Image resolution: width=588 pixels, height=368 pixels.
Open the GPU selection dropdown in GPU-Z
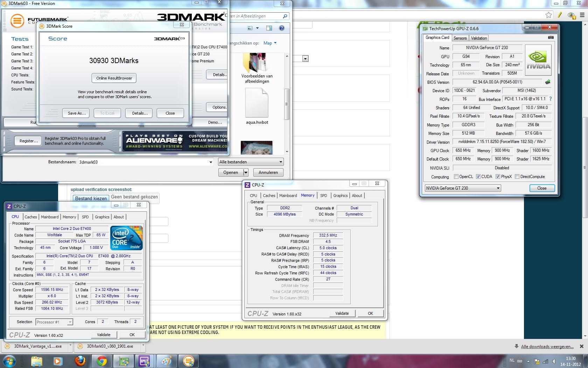[x=463, y=188]
